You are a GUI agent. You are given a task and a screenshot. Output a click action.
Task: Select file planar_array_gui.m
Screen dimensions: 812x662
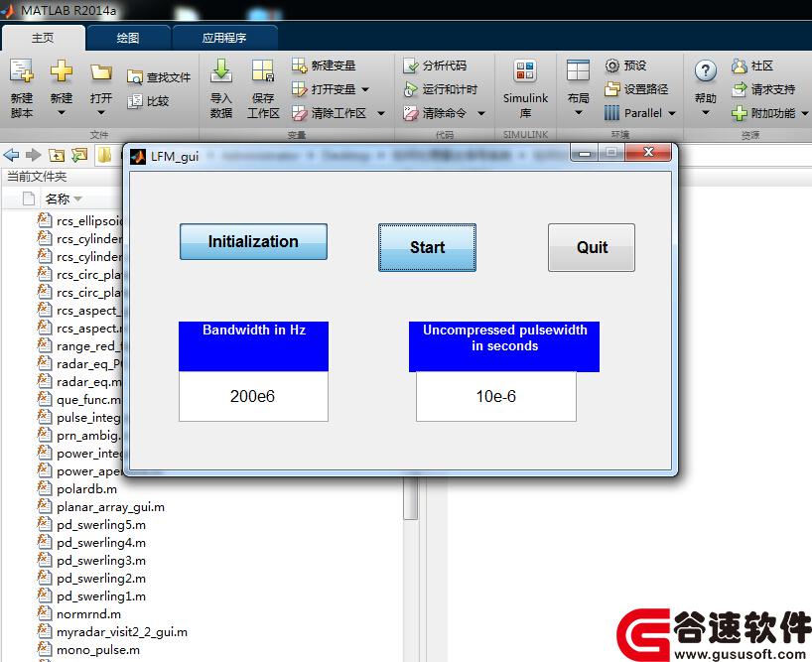click(110, 507)
